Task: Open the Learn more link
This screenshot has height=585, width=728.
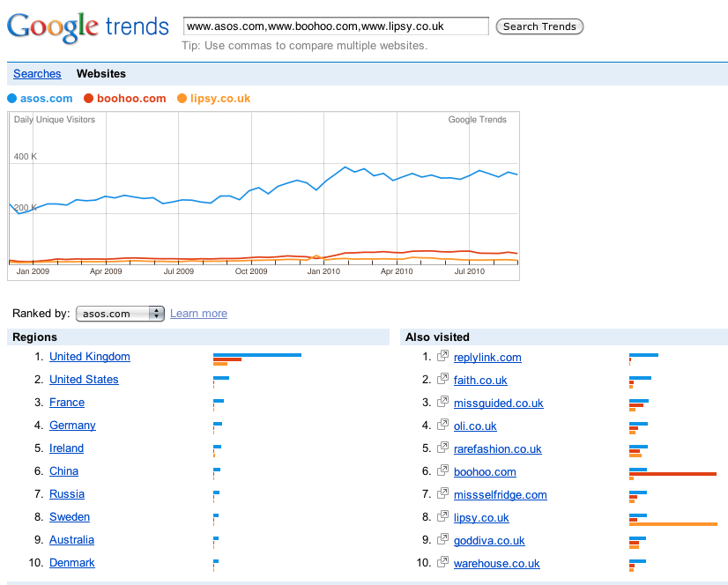Action: pyautogui.click(x=198, y=314)
